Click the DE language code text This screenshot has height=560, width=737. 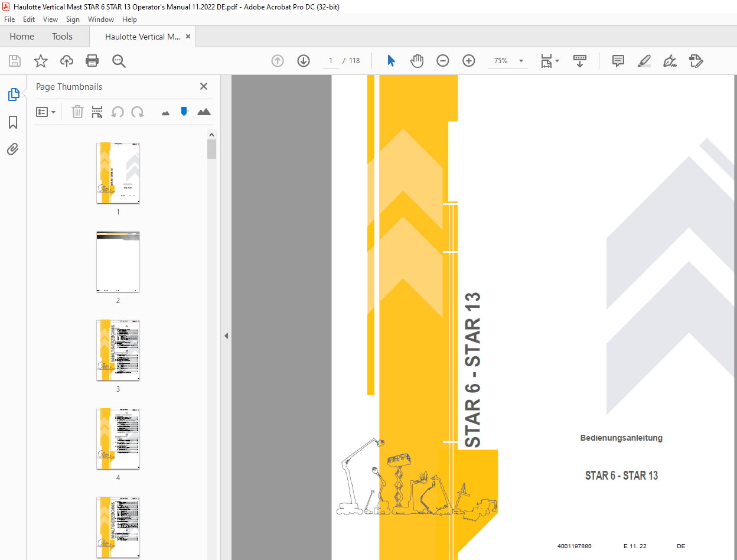681,546
